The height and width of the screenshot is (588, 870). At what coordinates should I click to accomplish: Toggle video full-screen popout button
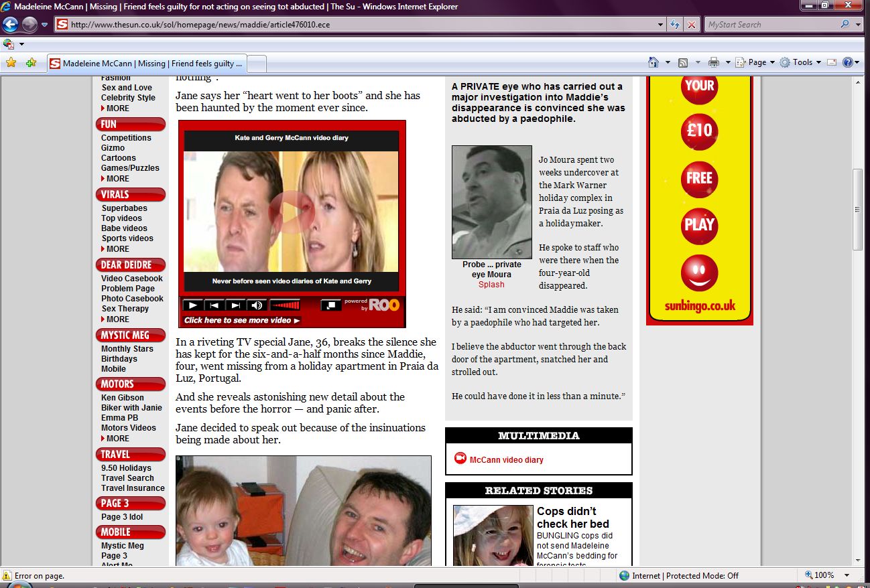point(331,305)
